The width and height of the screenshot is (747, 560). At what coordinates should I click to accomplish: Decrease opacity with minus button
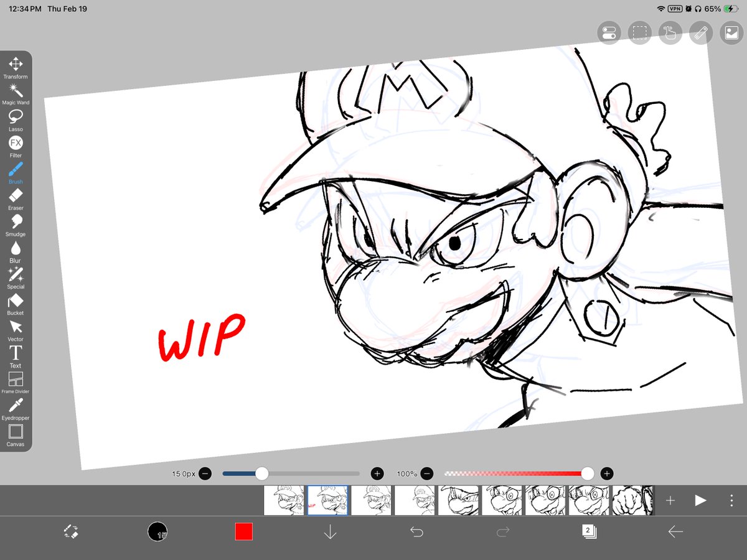[x=426, y=474]
